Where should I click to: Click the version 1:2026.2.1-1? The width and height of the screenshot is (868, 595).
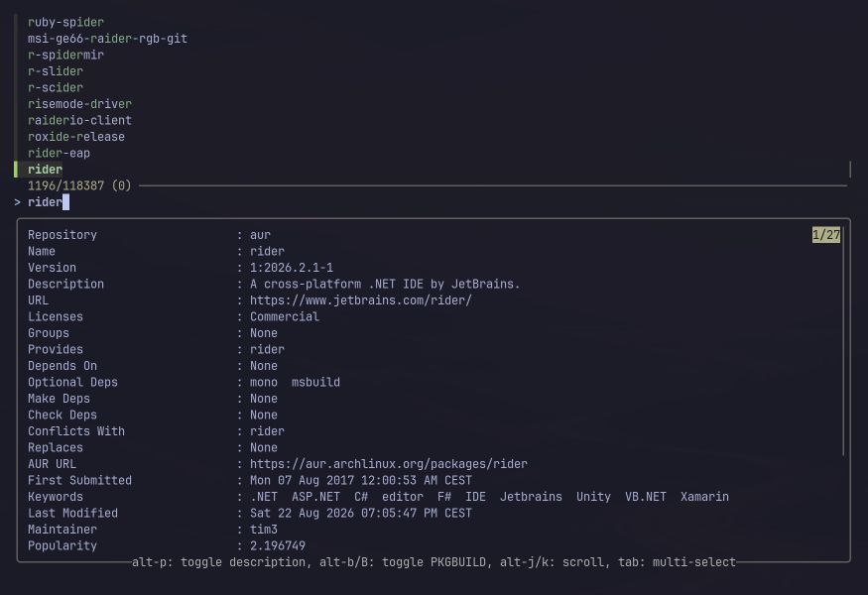point(292,268)
